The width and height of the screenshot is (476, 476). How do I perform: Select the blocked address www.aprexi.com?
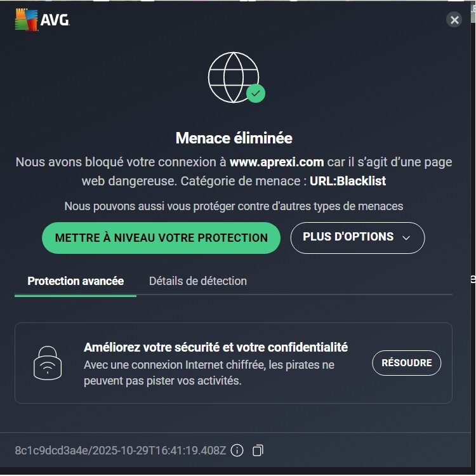[x=277, y=162]
